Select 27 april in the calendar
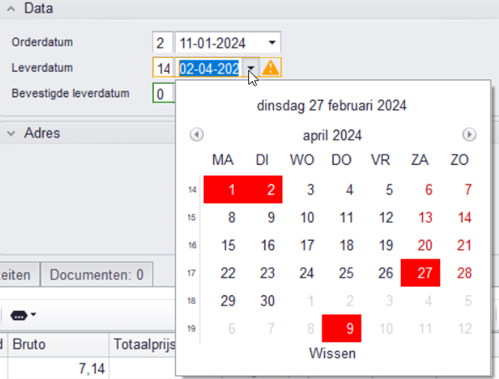Image resolution: width=499 pixels, height=379 pixels. (420, 273)
